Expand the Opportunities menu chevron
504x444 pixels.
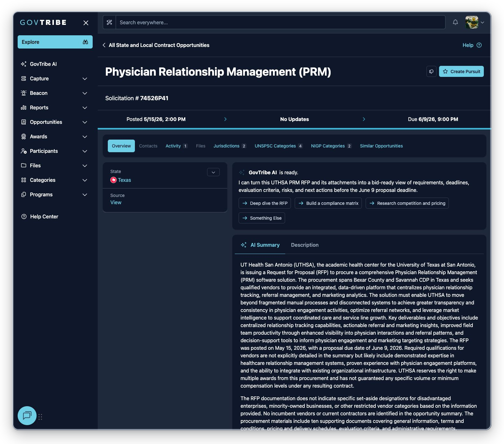[x=85, y=122]
